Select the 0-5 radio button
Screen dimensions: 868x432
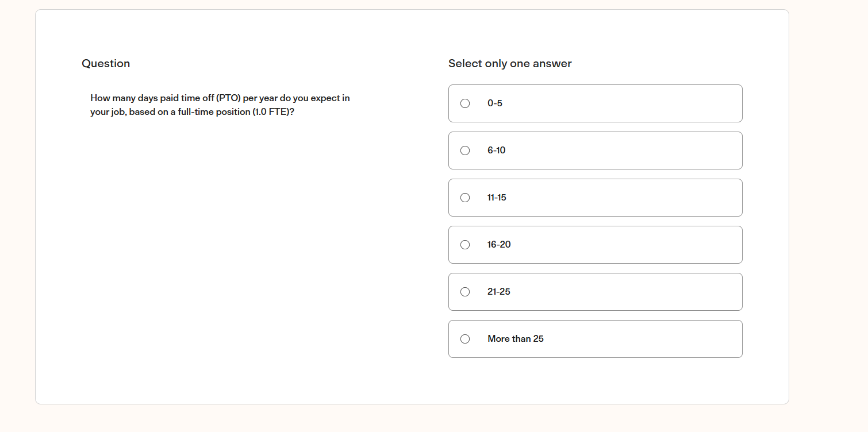click(465, 103)
